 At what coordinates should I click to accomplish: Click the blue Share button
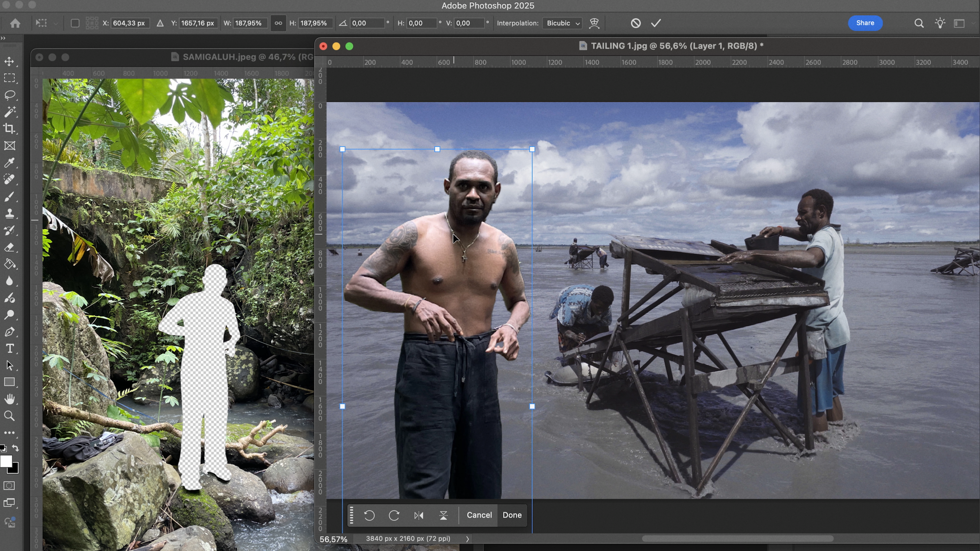tap(865, 23)
